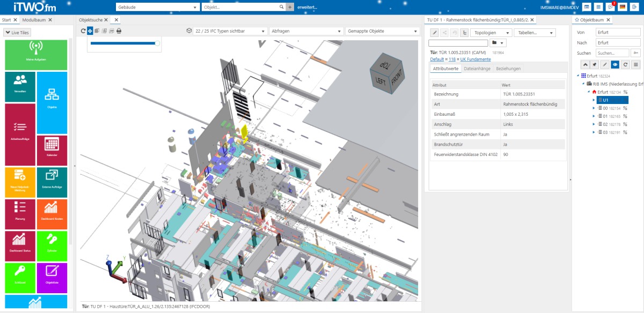Click the IFC cube icon beside the type filter
This screenshot has width=644, height=313.
[x=188, y=31]
